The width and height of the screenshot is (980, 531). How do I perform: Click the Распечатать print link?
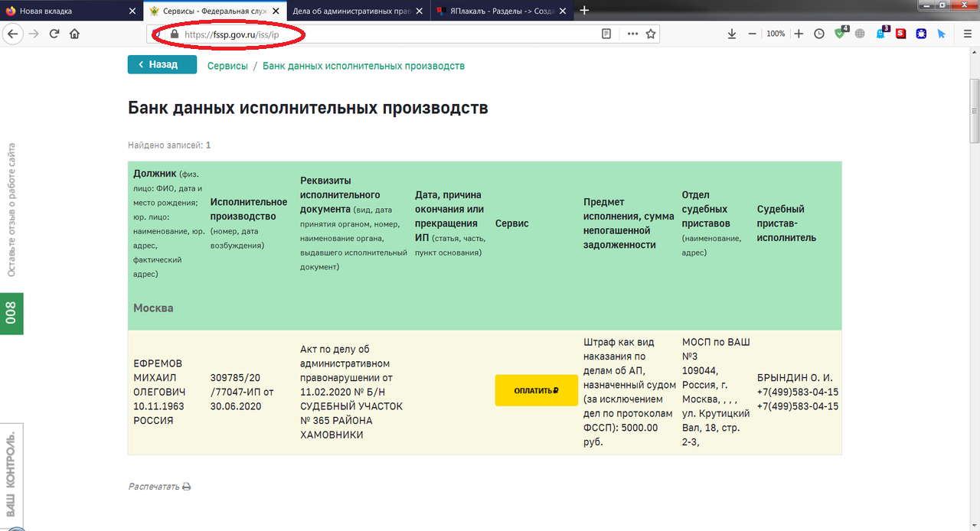click(159, 487)
